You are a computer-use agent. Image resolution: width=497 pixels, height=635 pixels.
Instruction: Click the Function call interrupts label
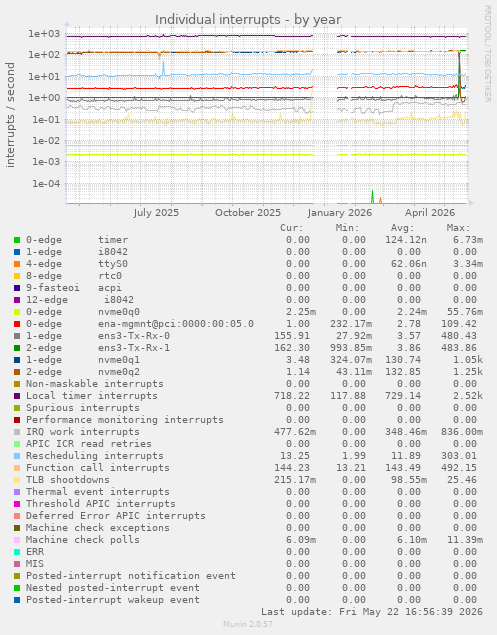[x=98, y=468]
